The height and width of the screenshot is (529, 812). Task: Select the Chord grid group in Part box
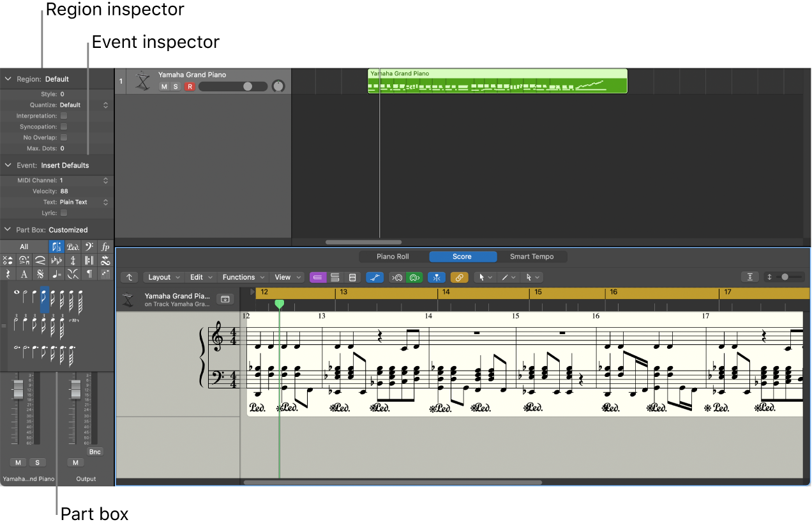click(105, 273)
